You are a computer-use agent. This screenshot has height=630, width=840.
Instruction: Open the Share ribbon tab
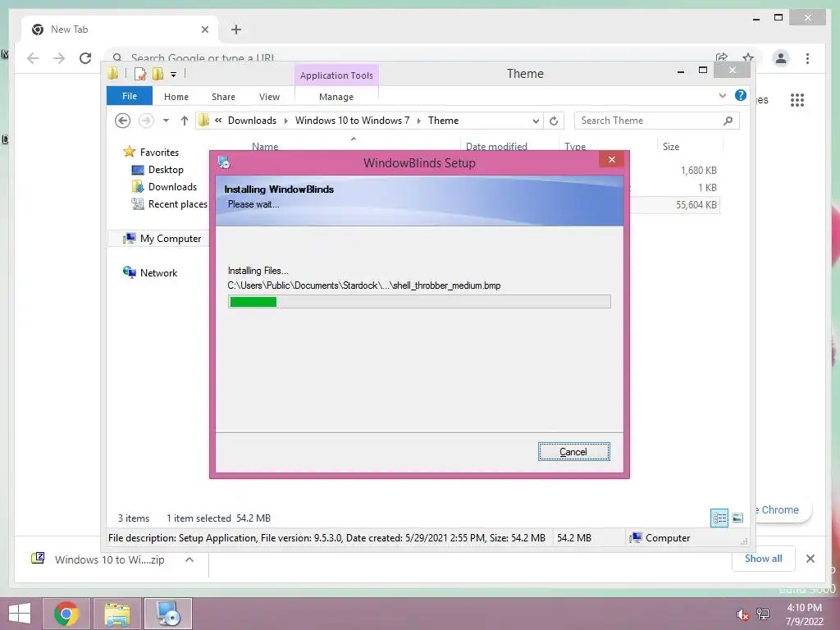click(223, 97)
